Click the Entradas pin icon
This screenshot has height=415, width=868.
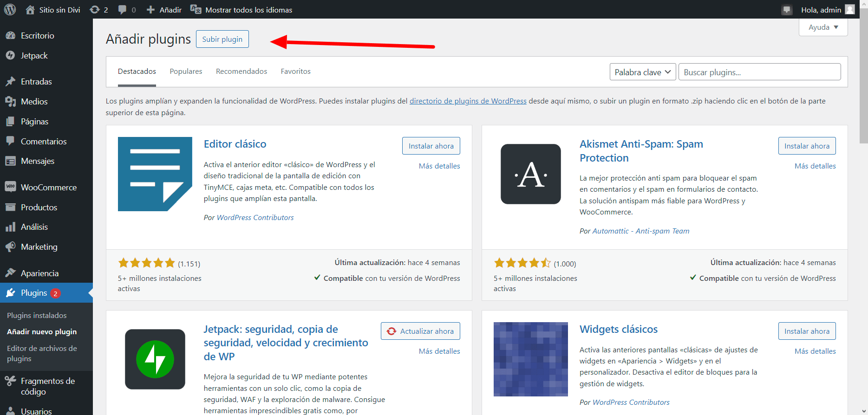coord(10,82)
